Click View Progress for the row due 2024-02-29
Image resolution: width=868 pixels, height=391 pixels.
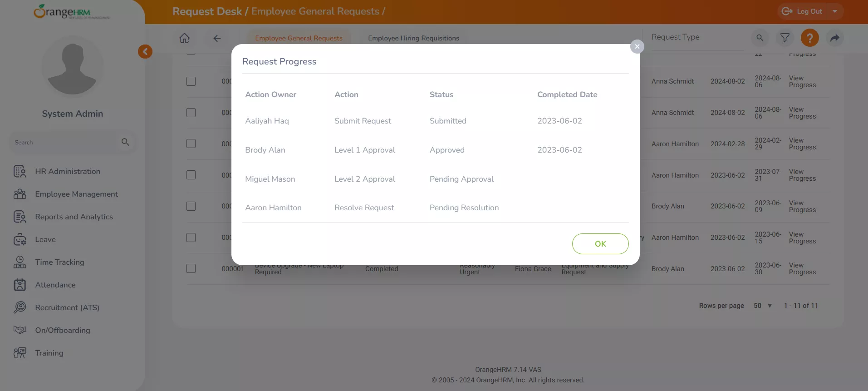[802, 144]
